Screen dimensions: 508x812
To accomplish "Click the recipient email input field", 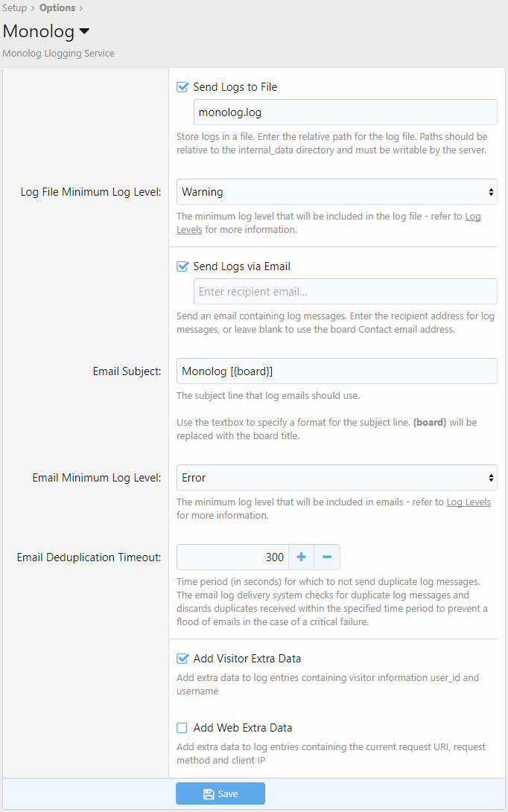I will pos(345,292).
